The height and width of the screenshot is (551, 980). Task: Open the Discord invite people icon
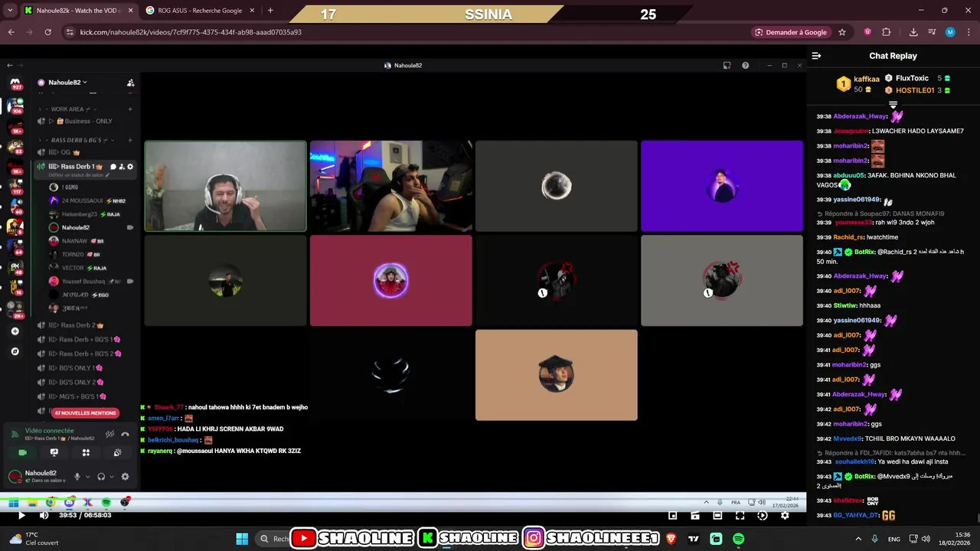pos(130,83)
